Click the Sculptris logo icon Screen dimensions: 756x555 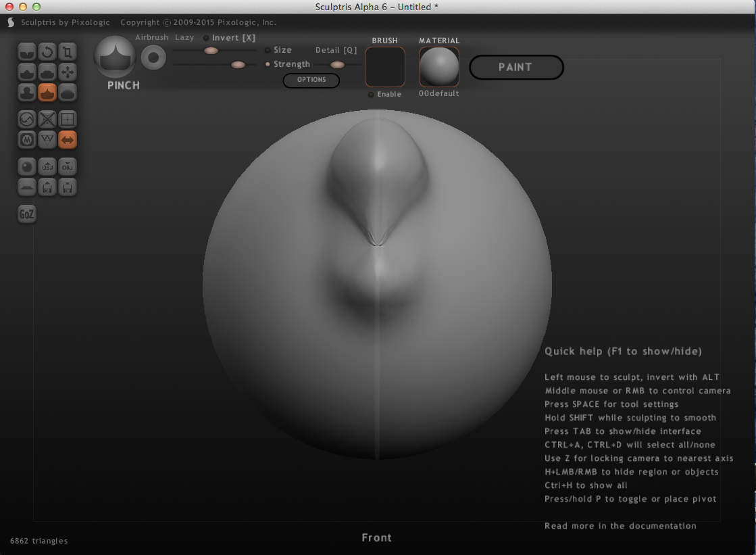pos(11,22)
